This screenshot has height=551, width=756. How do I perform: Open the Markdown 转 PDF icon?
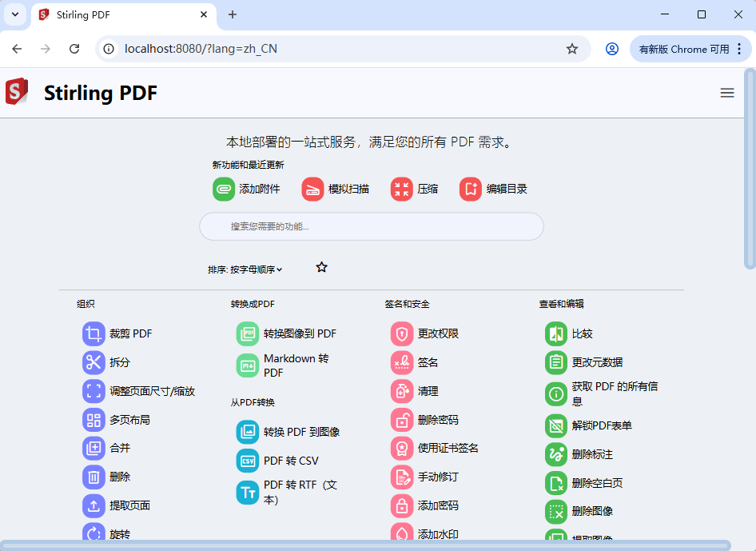[248, 365]
